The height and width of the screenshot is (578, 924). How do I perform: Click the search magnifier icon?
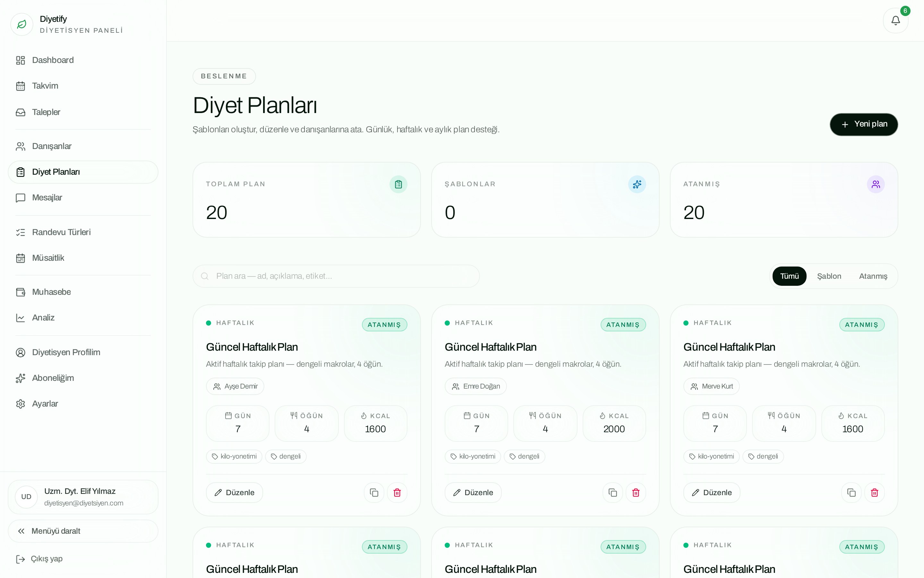click(205, 276)
